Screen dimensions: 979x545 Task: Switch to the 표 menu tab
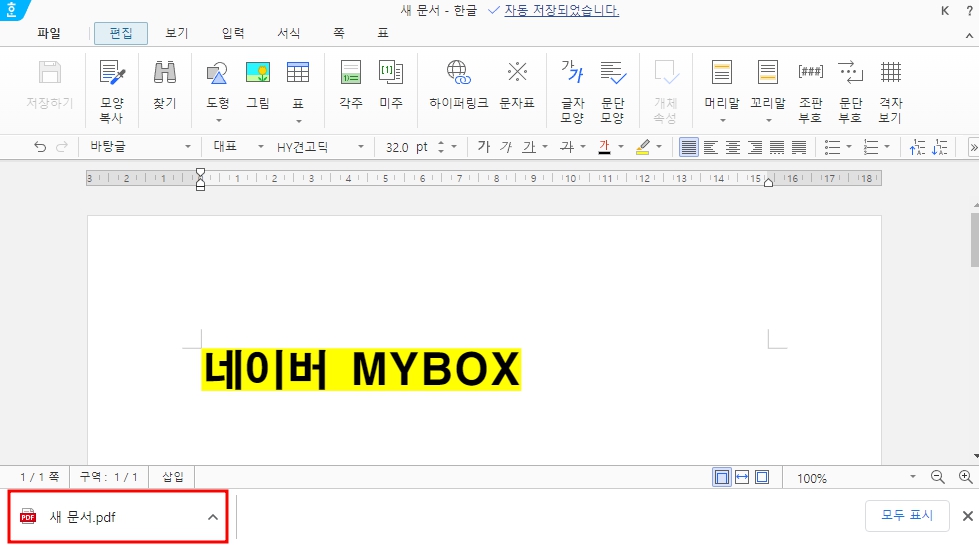click(383, 33)
